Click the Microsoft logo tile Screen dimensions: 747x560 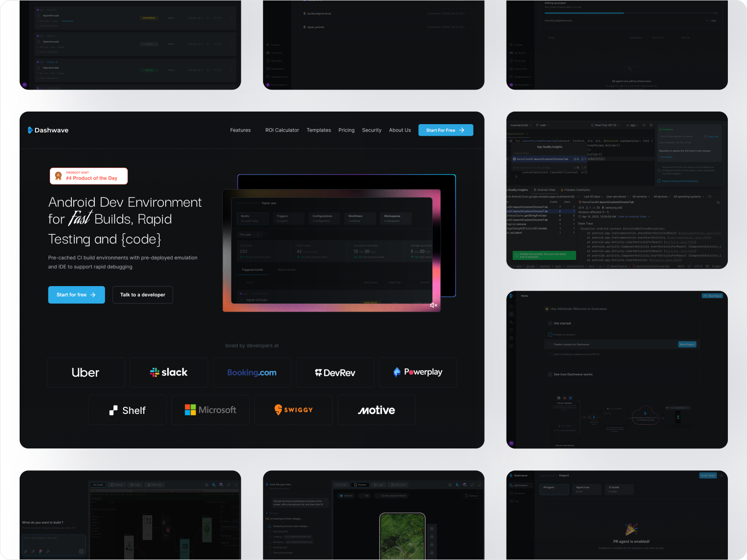(210, 410)
